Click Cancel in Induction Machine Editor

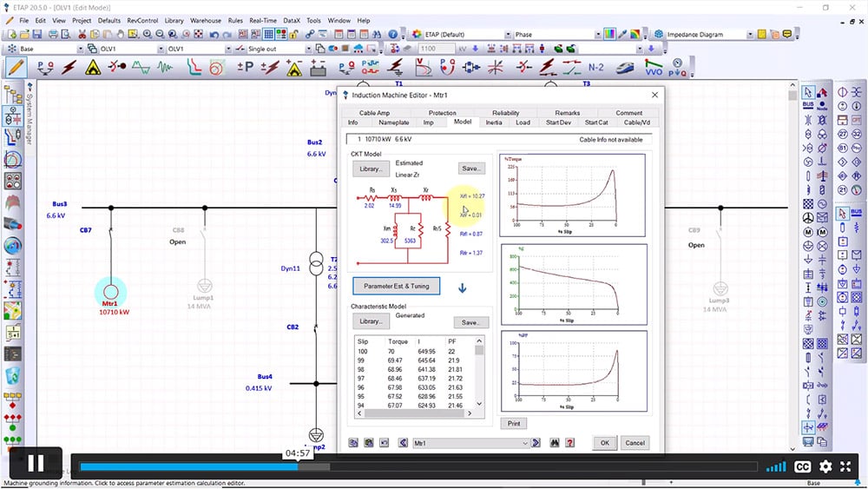click(635, 443)
